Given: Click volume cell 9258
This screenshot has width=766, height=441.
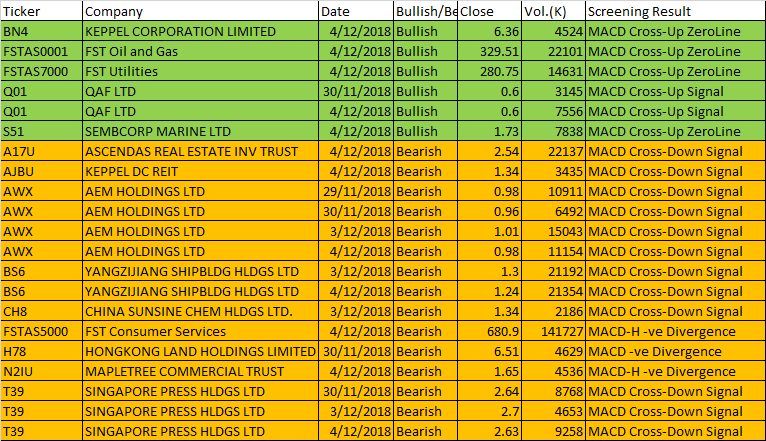Looking at the screenshot, I should 553,432.
